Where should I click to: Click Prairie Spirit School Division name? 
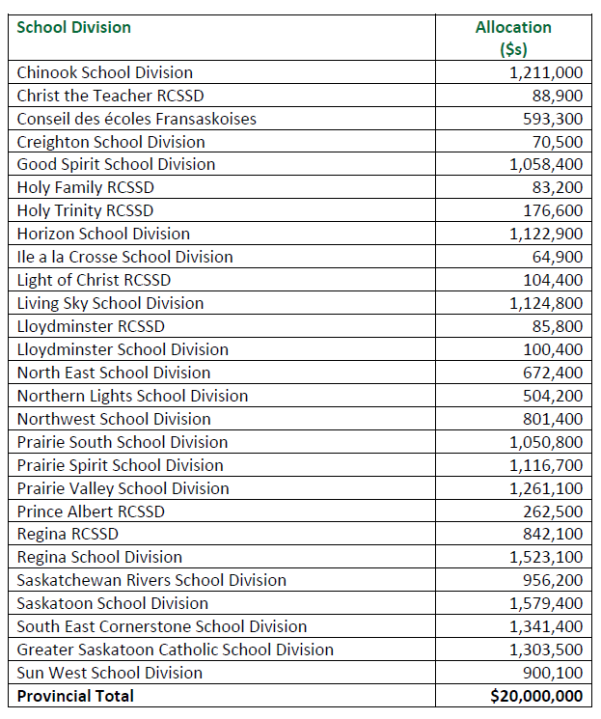(x=120, y=465)
